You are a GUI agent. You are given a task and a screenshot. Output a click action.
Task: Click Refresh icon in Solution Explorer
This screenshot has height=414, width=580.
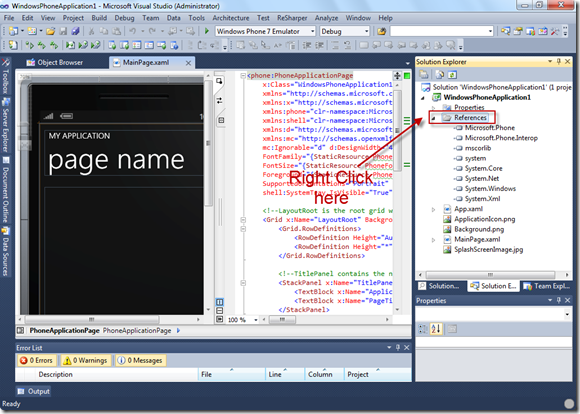tap(452, 75)
